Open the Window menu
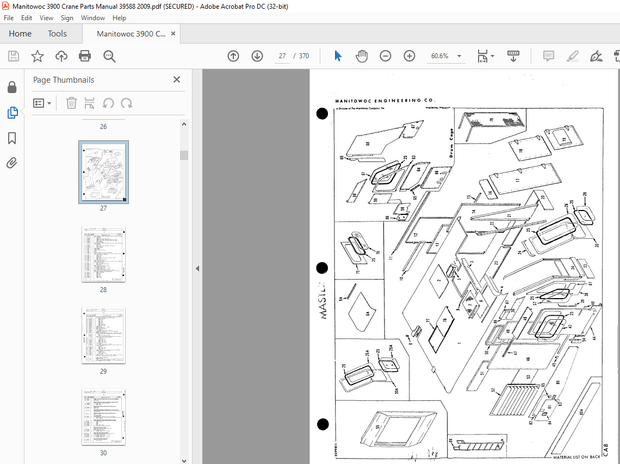The height and width of the screenshot is (464, 620). [93, 18]
